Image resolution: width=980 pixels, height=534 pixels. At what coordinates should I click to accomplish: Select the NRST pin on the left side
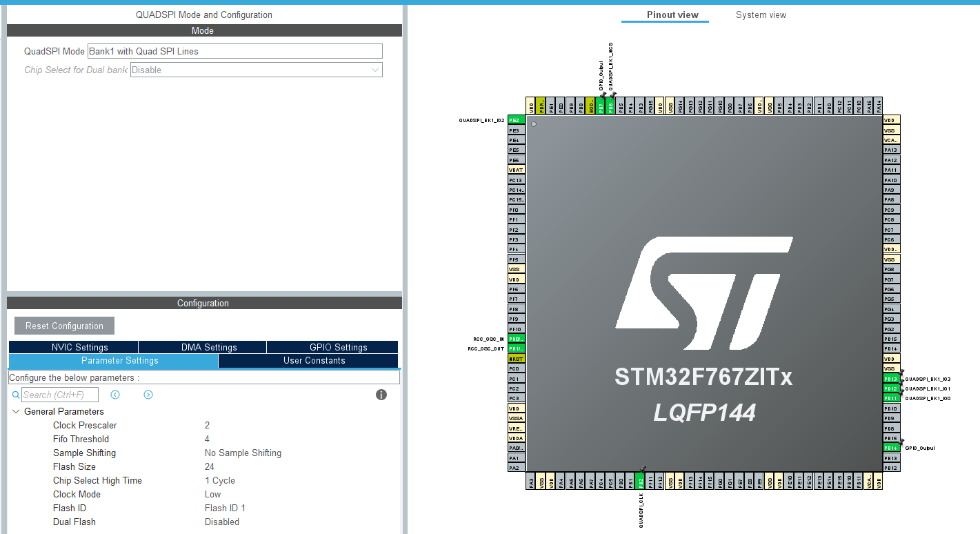click(515, 358)
